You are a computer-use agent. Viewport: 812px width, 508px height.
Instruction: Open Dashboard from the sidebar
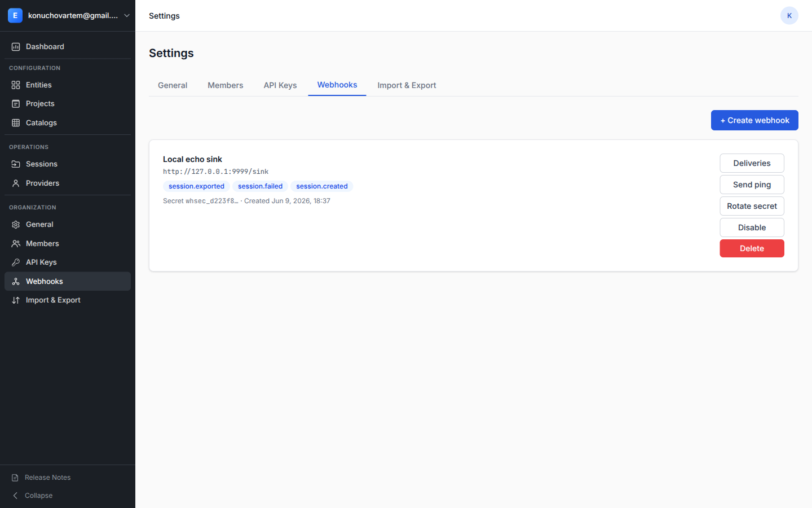(x=68, y=47)
